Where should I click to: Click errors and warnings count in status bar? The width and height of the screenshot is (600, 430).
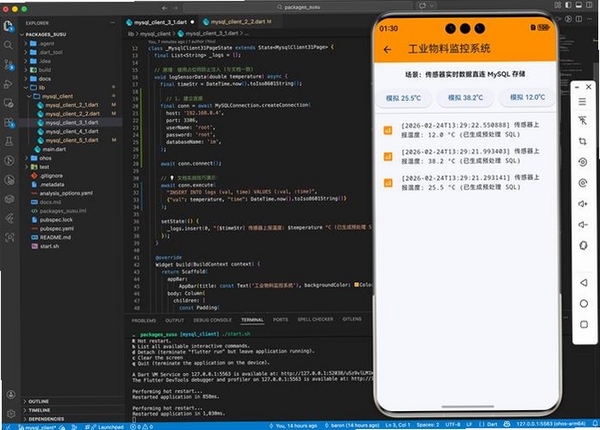[x=142, y=427]
